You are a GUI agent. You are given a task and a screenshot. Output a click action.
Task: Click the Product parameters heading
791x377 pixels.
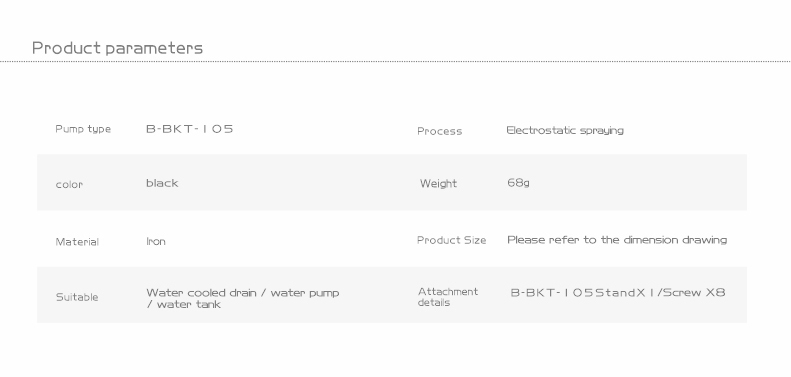[117, 48]
